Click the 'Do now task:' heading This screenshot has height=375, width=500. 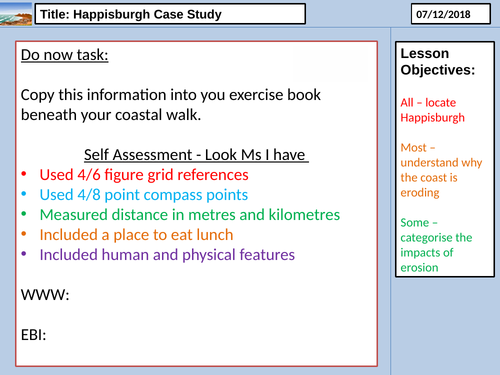(x=65, y=55)
